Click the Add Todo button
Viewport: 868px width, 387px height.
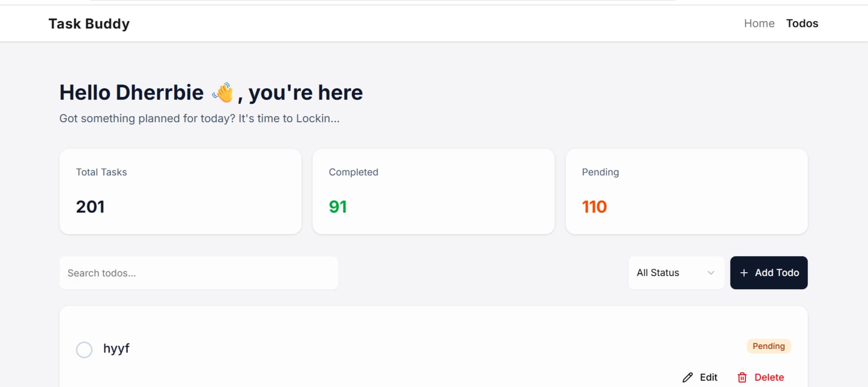(768, 273)
